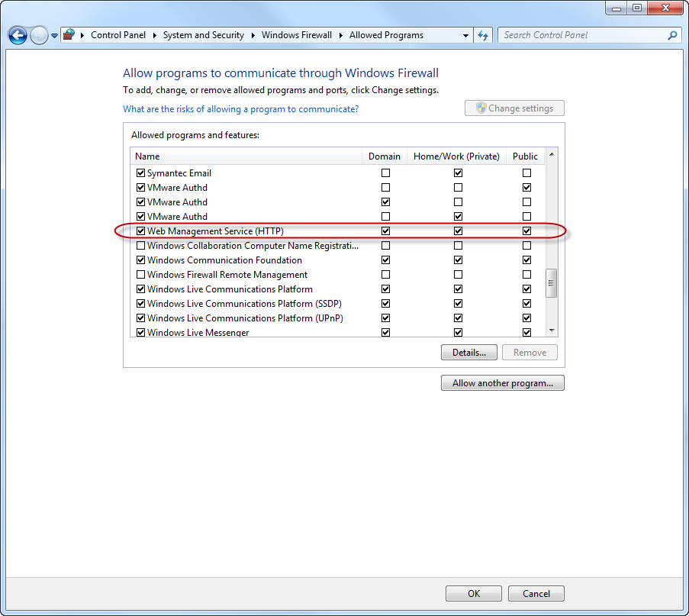
Task: Open the recent pages dropdown arrow
Action: (x=55, y=36)
